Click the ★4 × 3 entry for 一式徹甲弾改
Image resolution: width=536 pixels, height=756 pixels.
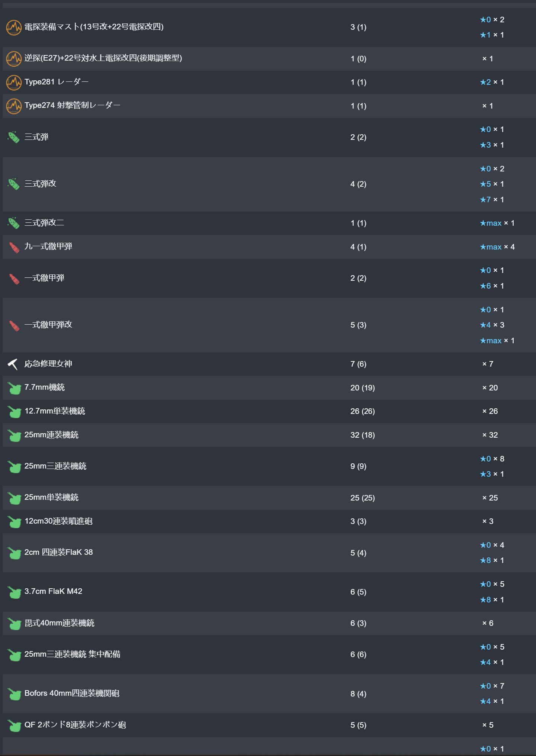tap(492, 325)
